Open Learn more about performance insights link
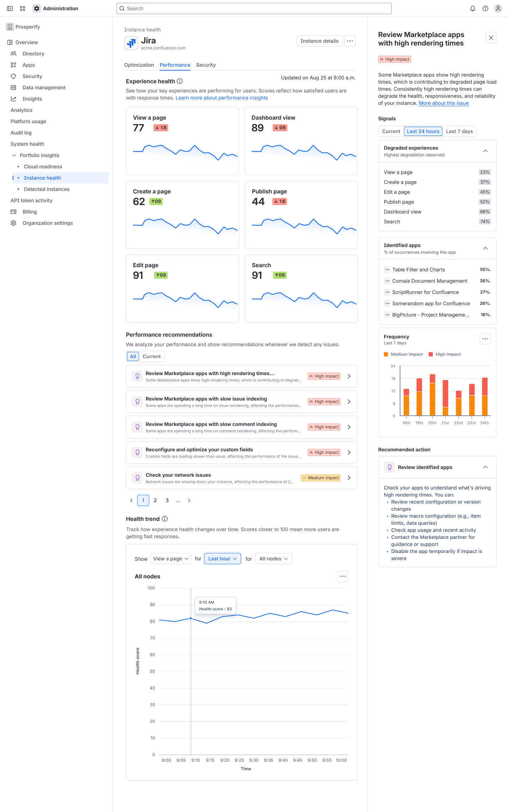 coord(222,98)
